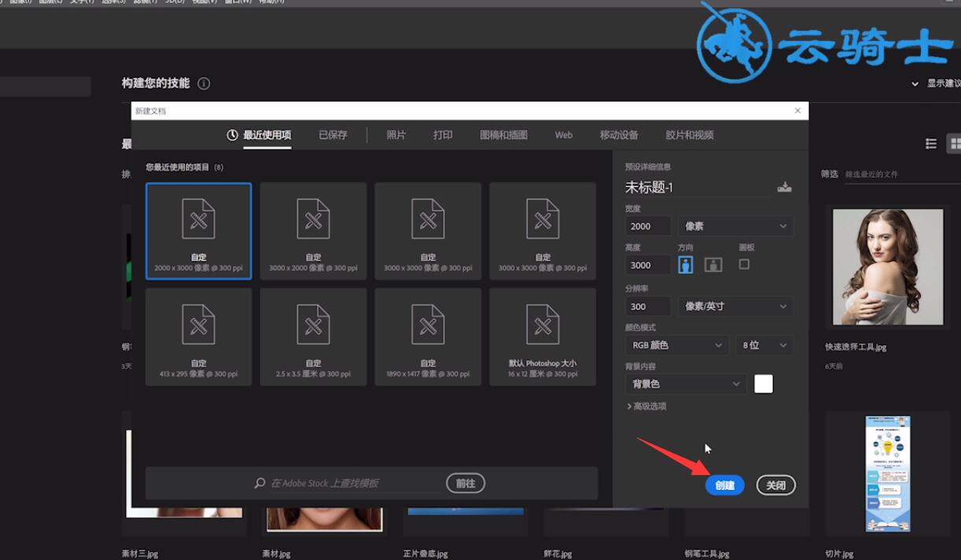Click the 钢笔工具.jpg file name
The height and width of the screenshot is (560, 961).
tap(707, 554)
